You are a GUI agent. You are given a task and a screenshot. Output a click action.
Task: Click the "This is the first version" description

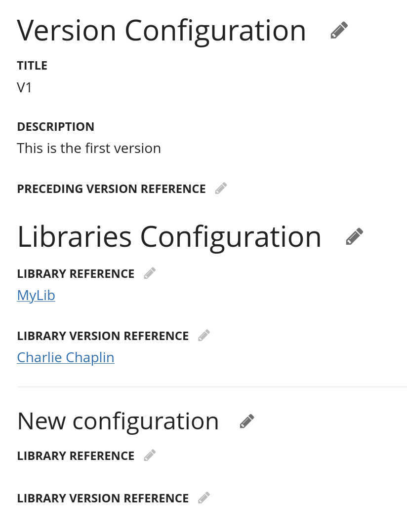[89, 148]
